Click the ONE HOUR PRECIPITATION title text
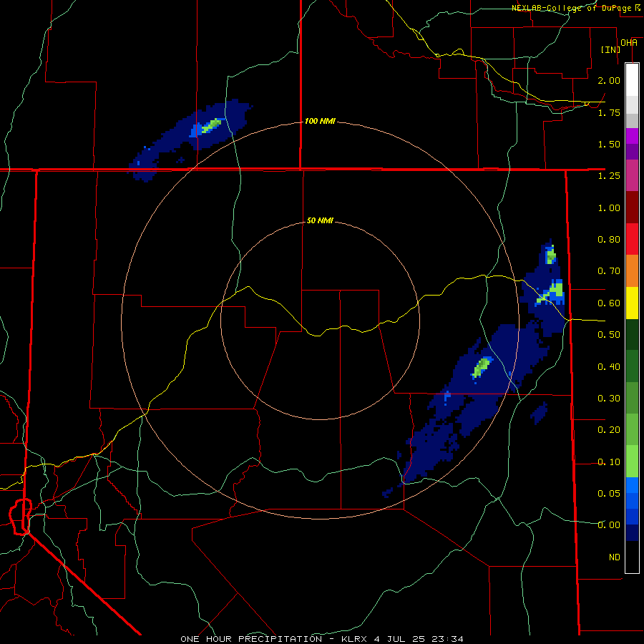This screenshot has height=644, width=644. tap(251, 639)
